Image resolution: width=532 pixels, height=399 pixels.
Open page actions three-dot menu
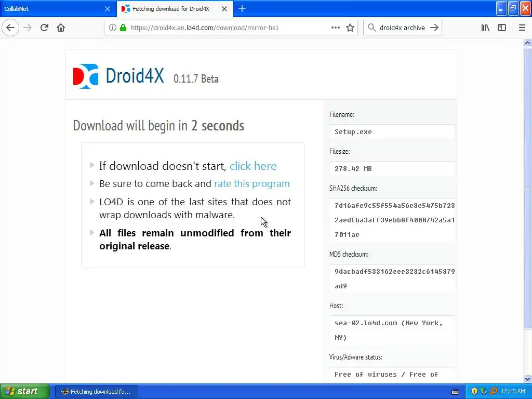pos(335,28)
